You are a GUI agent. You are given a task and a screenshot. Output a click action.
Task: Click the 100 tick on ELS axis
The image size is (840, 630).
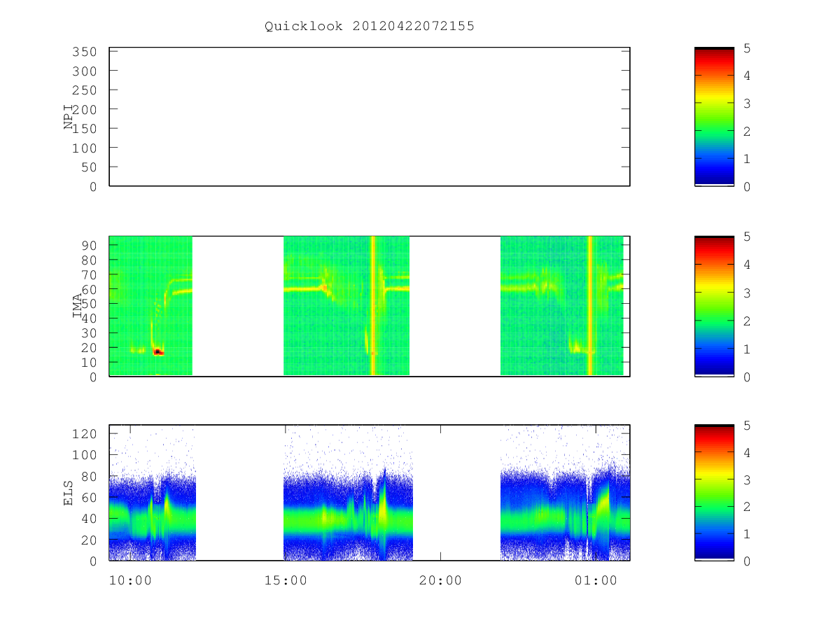click(85, 455)
